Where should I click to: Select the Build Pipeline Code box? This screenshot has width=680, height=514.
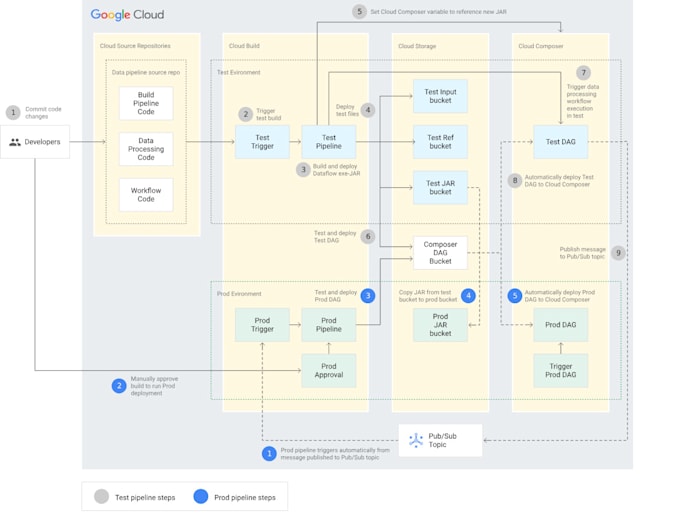tap(146, 103)
